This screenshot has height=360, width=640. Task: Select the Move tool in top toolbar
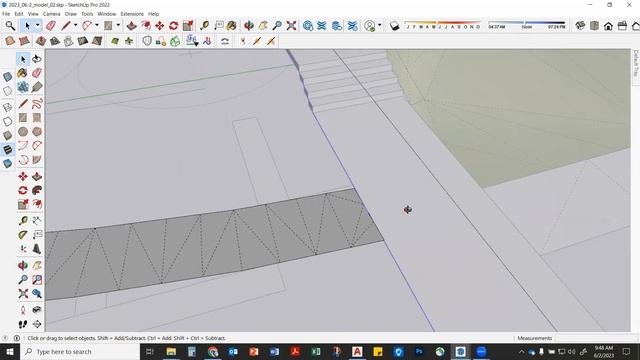[160, 26]
